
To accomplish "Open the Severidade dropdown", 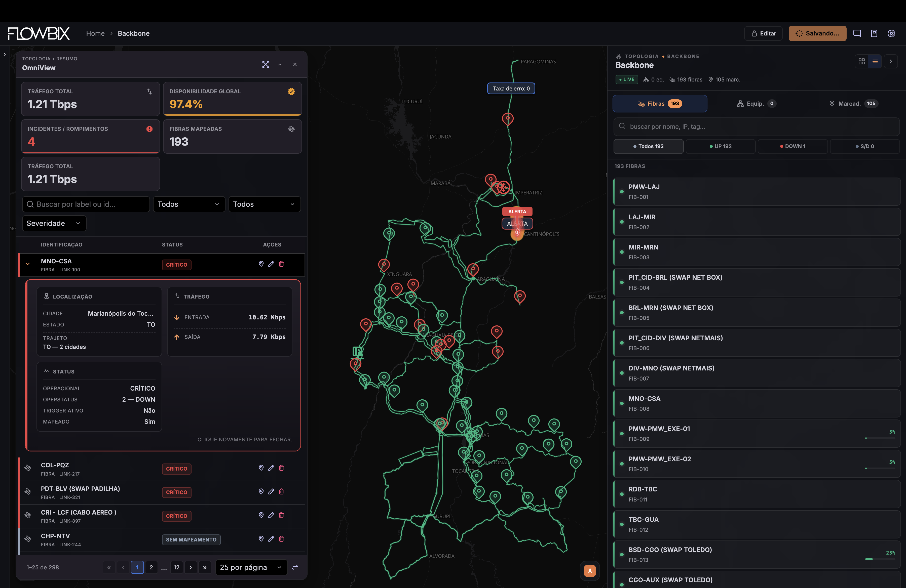I will click(54, 223).
